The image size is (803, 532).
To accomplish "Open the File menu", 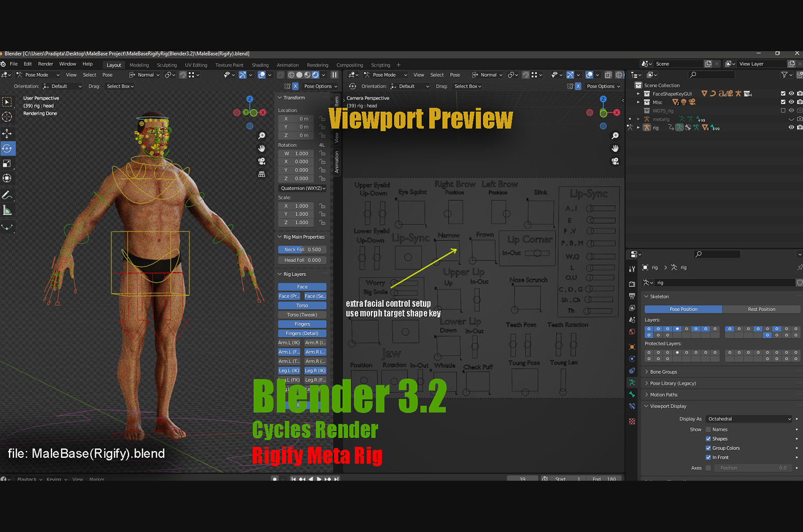I will [14, 64].
